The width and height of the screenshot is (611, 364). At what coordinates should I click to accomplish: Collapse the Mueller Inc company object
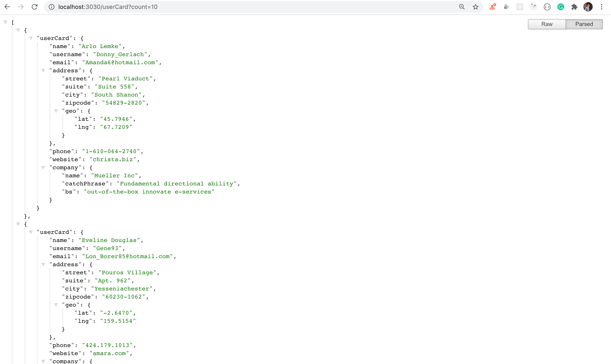(43, 168)
